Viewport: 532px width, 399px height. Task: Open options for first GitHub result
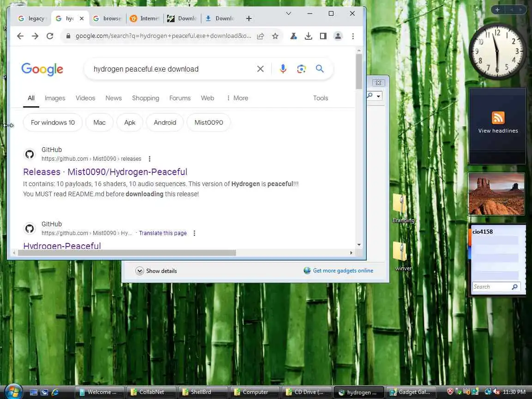point(150,159)
